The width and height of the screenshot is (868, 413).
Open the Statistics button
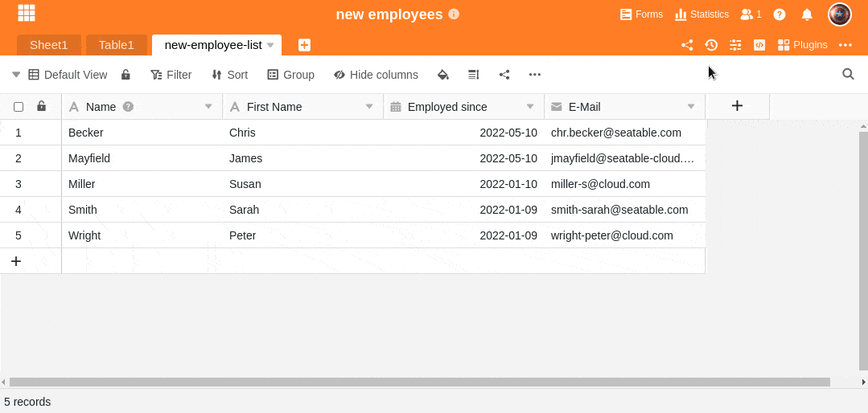[701, 14]
